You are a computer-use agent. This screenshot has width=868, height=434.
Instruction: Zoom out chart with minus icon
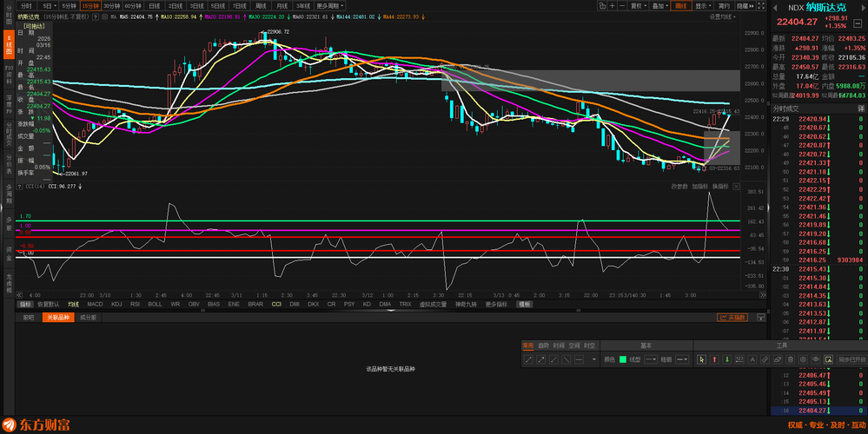click(x=623, y=5)
